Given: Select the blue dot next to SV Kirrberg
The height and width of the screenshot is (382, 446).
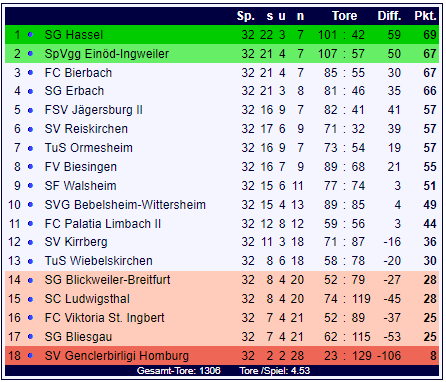Looking at the screenshot, I should tap(30, 242).
